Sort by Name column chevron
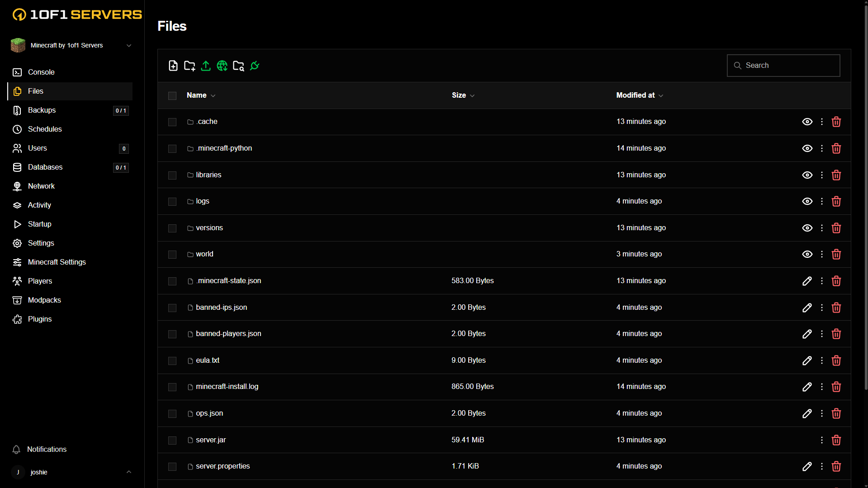 [213, 95]
